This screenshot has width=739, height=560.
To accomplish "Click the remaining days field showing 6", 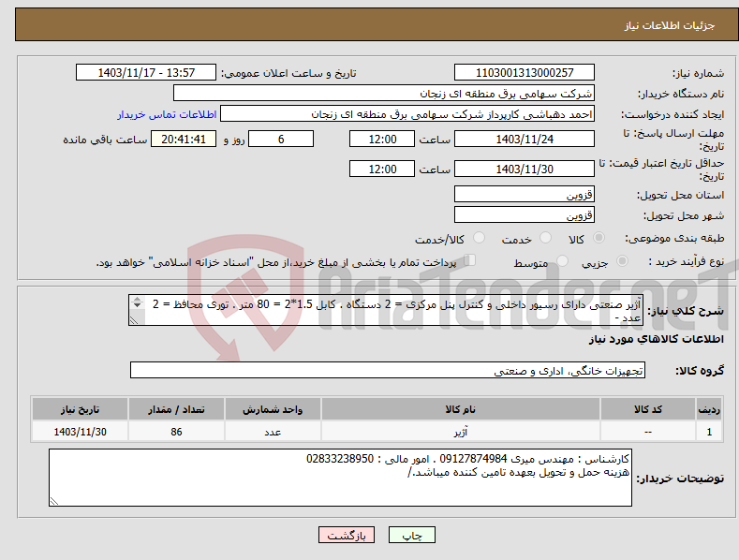I will tap(281, 139).
